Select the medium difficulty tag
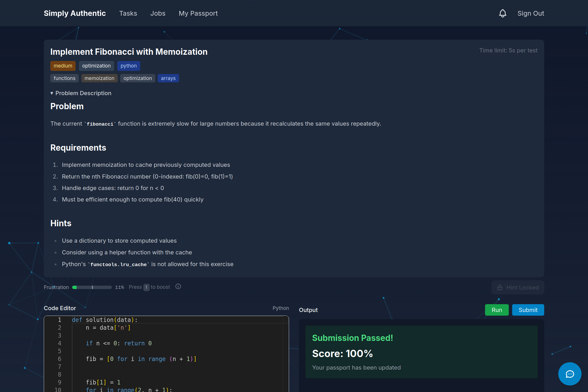 (63, 66)
